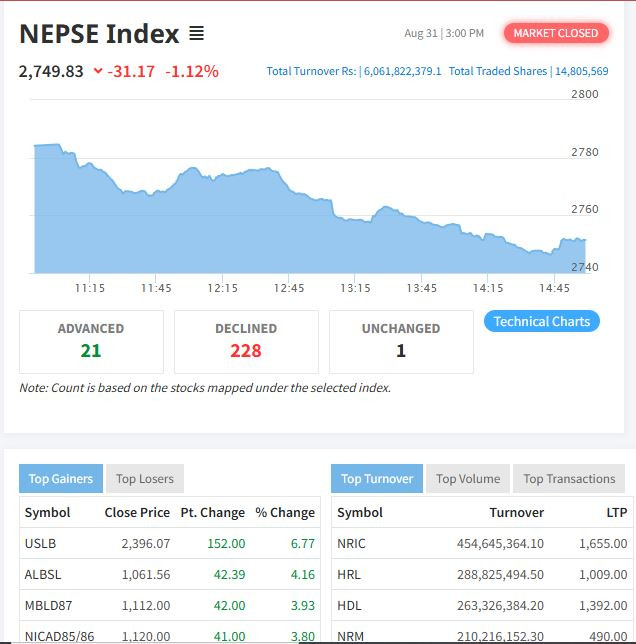Switch to Top Volume tab
The width and height of the screenshot is (636, 644).
(x=468, y=479)
